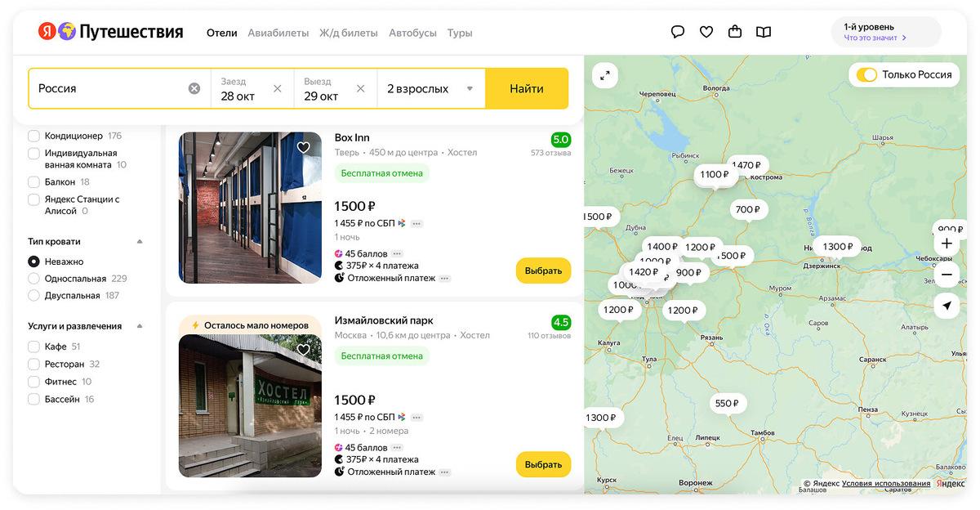Open the «Туры» section in the navigation
Viewport: 980px width, 510px height.
tap(459, 33)
